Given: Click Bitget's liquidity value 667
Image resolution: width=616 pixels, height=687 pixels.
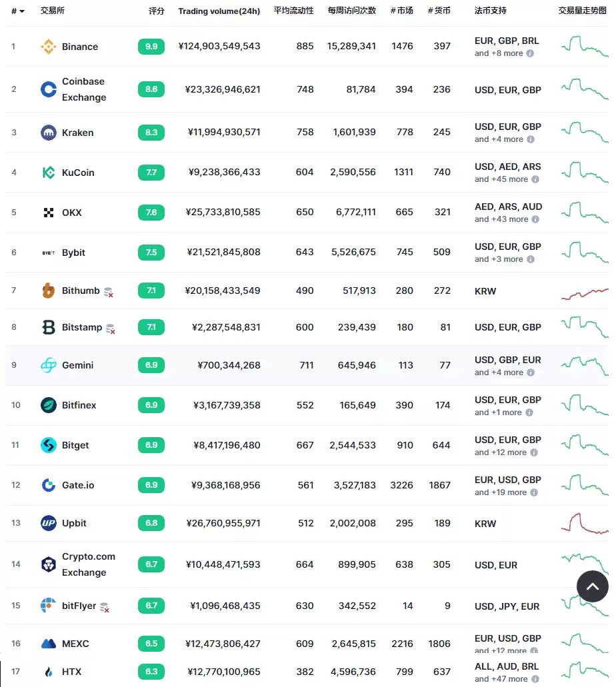Looking at the screenshot, I should (305, 445).
